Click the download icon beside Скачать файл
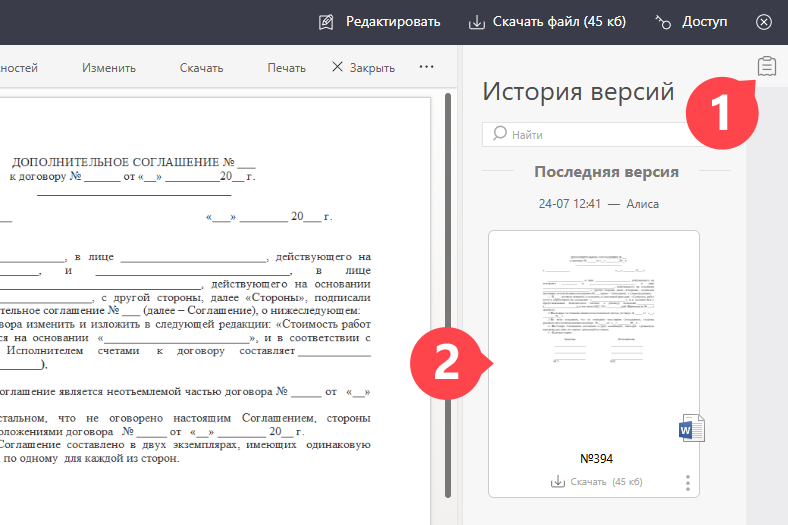Image resolution: width=788 pixels, height=525 pixels. [476, 22]
